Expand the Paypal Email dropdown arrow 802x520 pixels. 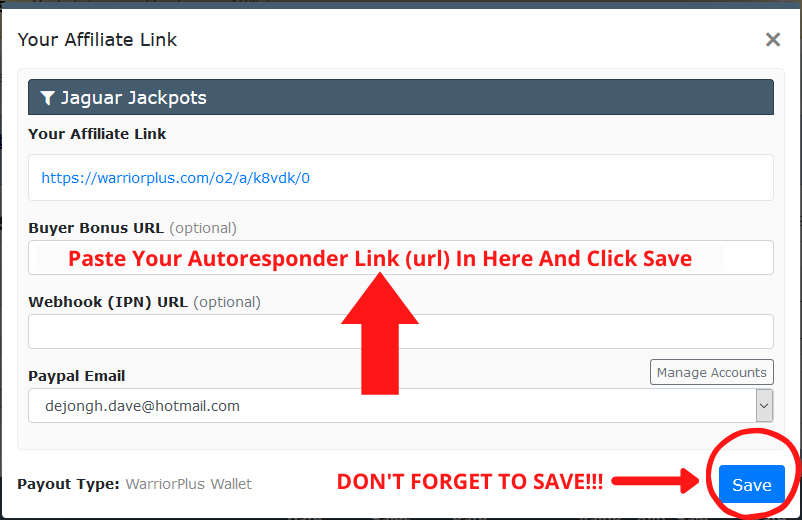(x=764, y=405)
